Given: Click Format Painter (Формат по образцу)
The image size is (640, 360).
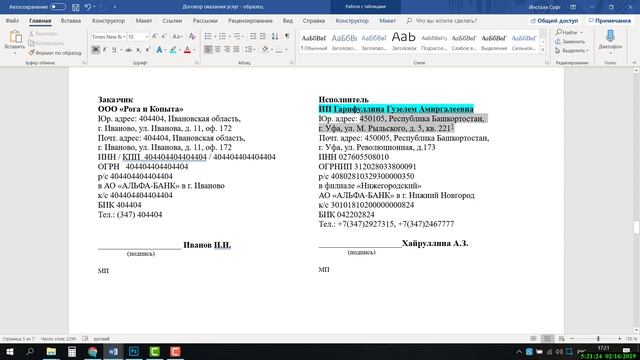Looking at the screenshot, I should (55, 53).
